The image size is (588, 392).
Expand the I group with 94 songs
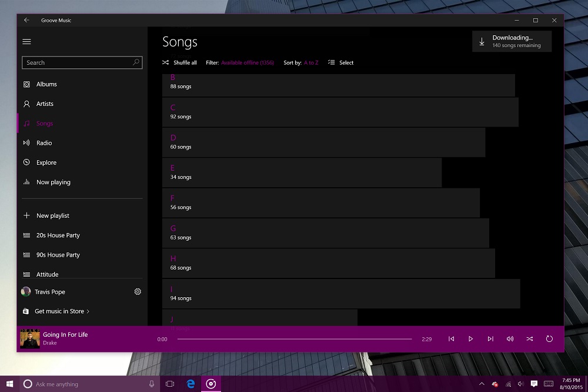341,294
